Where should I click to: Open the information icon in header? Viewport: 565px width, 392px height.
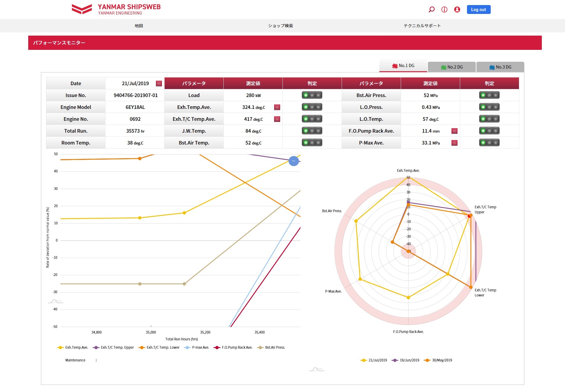coord(444,9)
